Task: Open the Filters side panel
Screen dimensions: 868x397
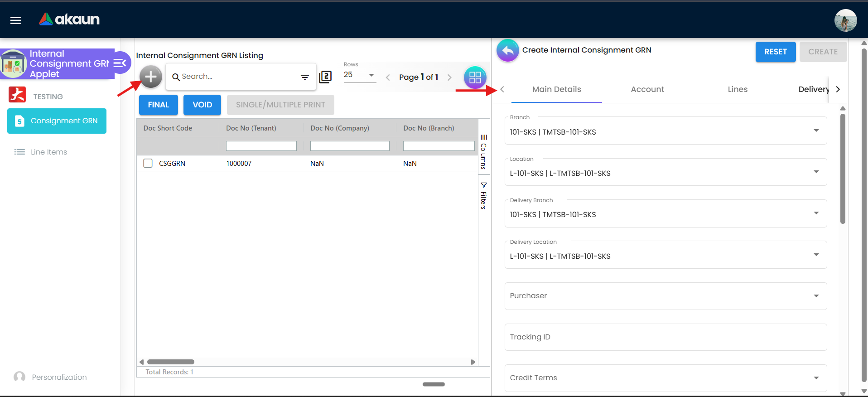Action: [x=484, y=195]
